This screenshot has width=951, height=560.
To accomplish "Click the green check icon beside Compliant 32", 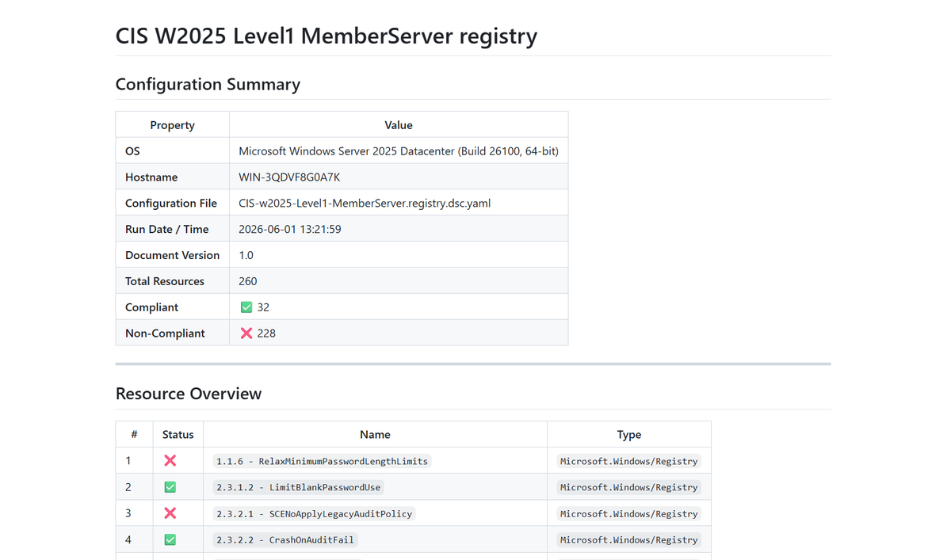I will 246,307.
